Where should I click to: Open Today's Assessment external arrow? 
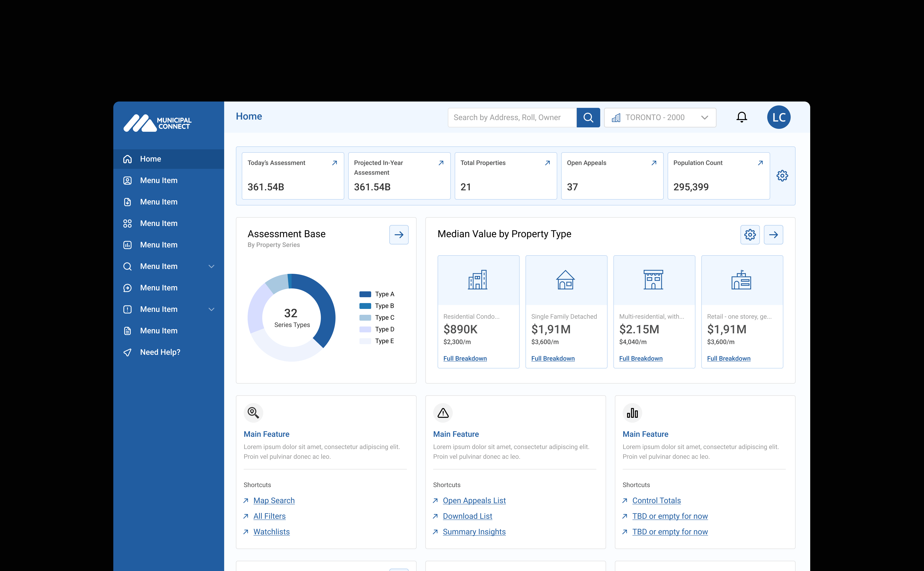click(x=335, y=163)
